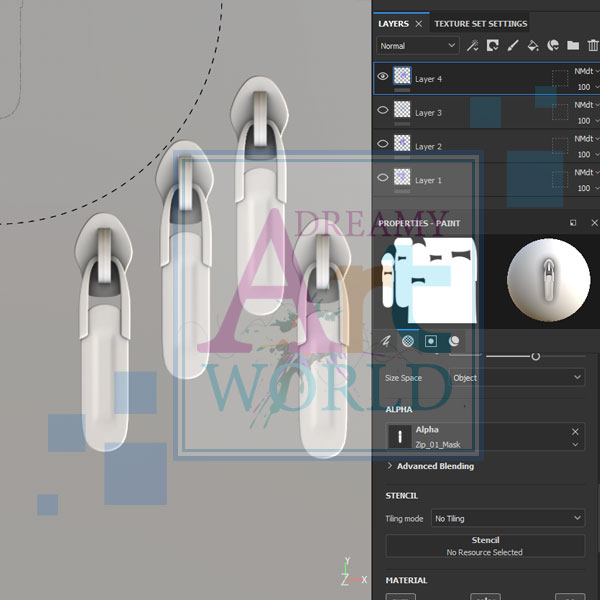Switch to the Texture Set Settings tab
Viewport: 600px width, 600px height.
(x=480, y=23)
